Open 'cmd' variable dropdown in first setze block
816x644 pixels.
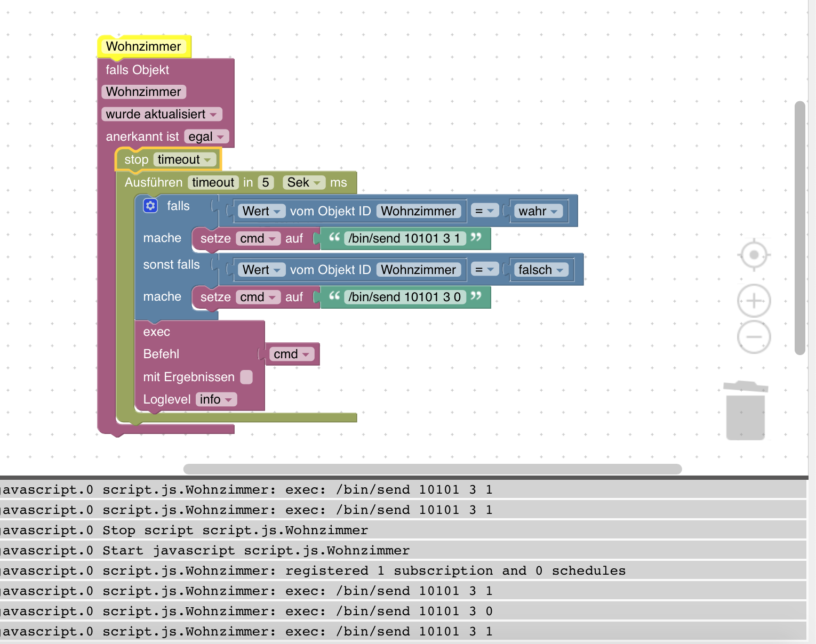click(x=258, y=238)
